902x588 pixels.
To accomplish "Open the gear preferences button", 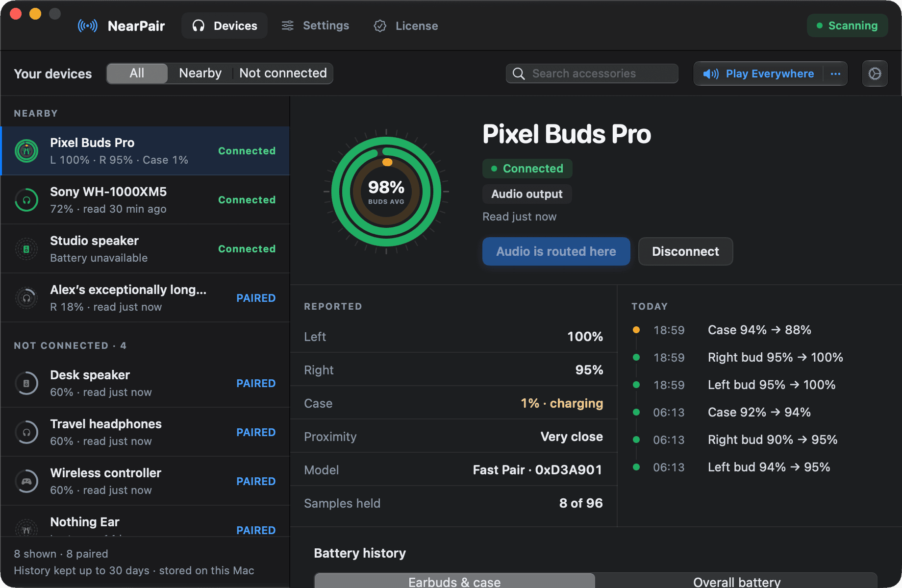I will (875, 73).
